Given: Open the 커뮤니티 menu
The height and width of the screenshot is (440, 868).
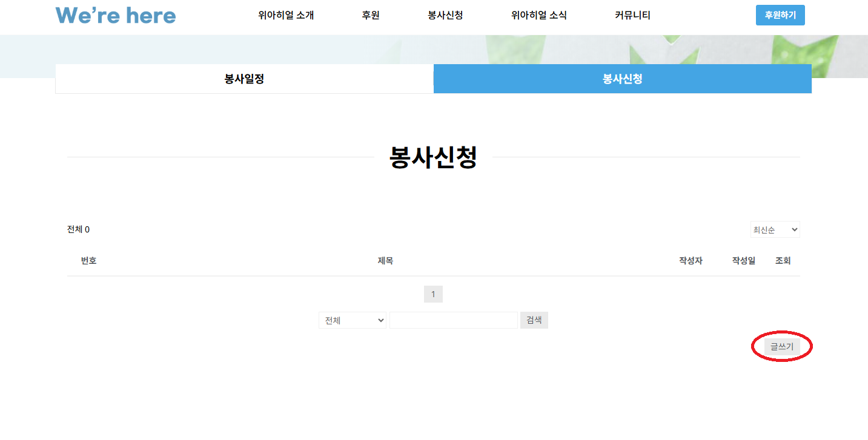Looking at the screenshot, I should tap(632, 15).
